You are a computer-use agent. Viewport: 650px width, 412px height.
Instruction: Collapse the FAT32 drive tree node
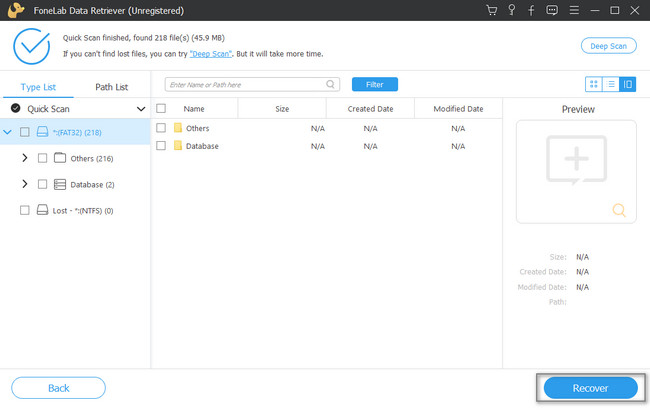coord(7,132)
